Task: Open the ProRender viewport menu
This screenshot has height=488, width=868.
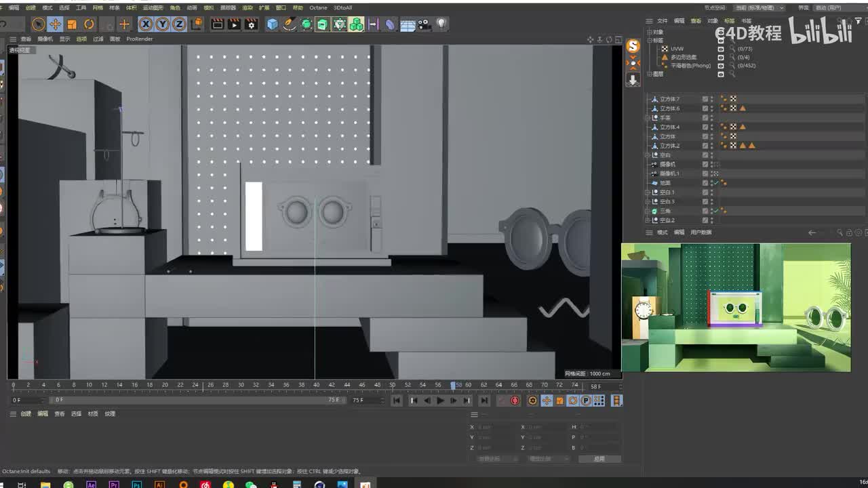Action: coord(140,39)
